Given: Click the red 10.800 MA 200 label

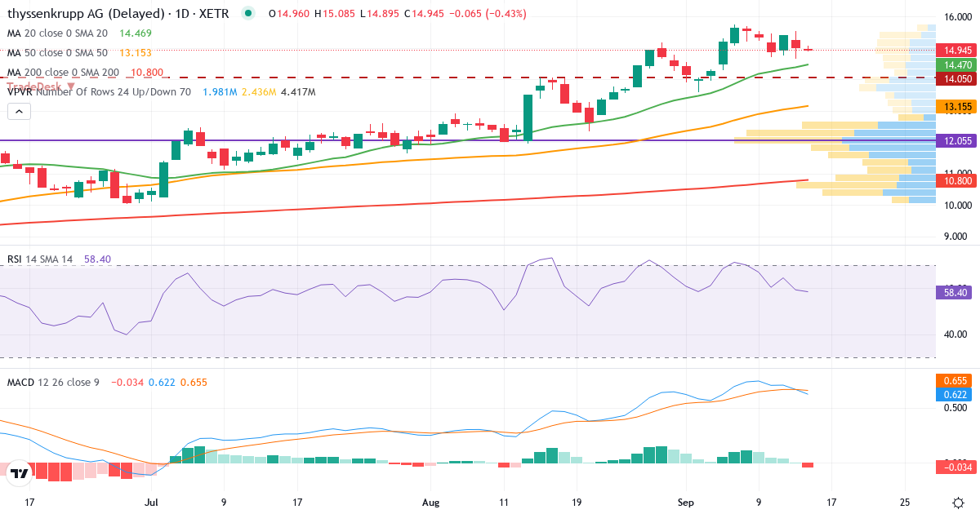Looking at the screenshot, I should click(956, 180).
